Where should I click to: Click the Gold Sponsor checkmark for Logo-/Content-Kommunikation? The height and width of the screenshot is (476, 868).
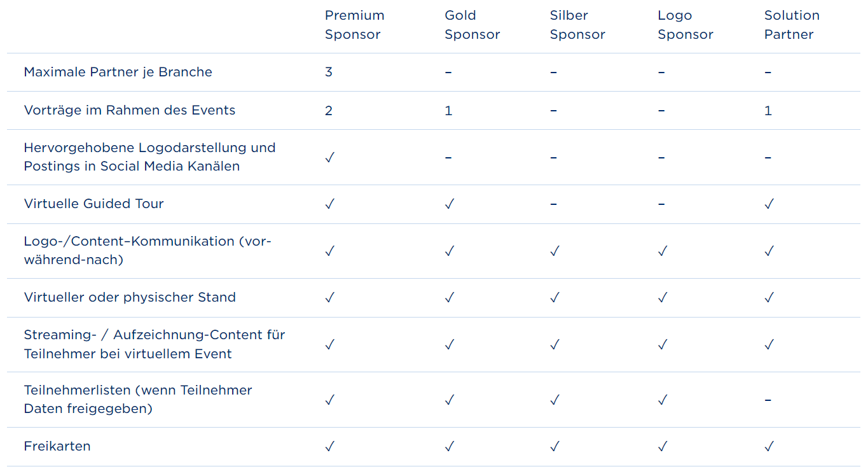pos(450,251)
